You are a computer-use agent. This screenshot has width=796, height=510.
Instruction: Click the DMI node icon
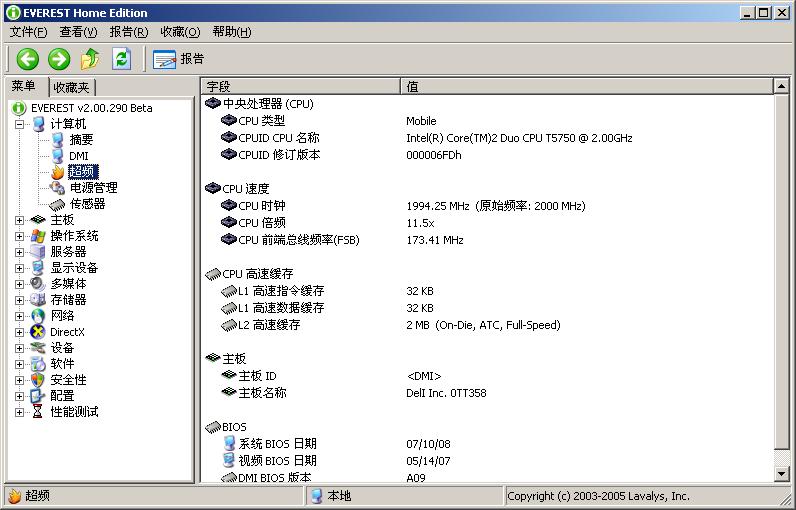click(x=57, y=156)
